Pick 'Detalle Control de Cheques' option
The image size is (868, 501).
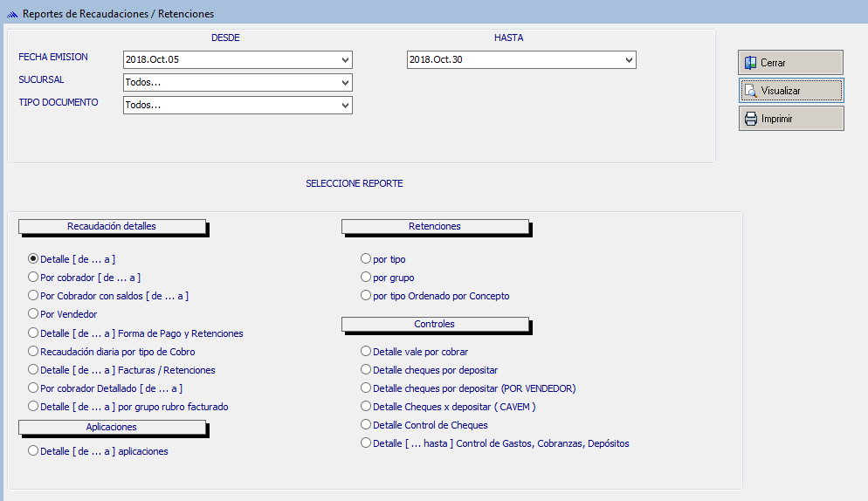(x=366, y=425)
